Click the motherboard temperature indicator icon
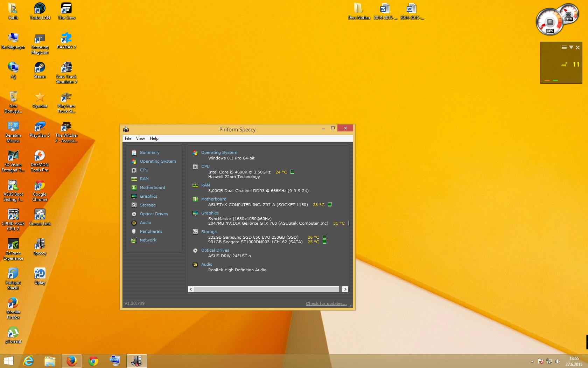The height and width of the screenshot is (368, 588). pos(330,204)
